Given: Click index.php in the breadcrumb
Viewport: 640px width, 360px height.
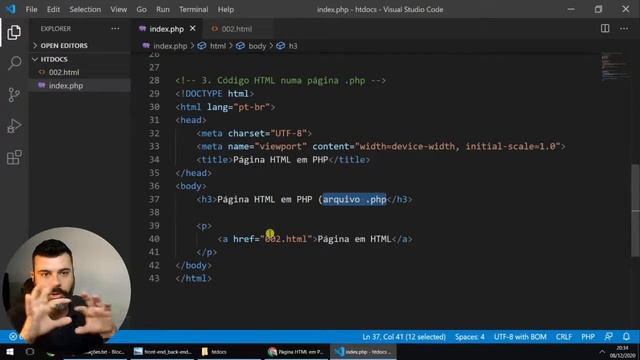Looking at the screenshot, I should [170, 46].
